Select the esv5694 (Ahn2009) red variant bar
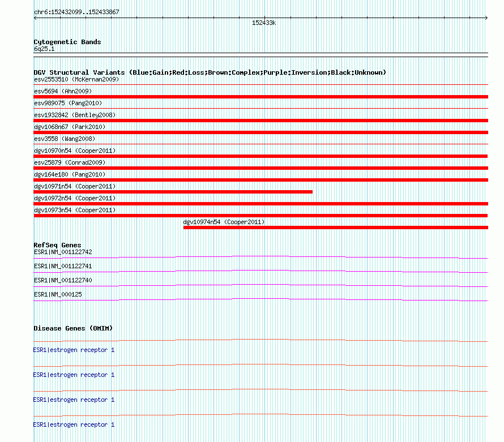The width and height of the screenshot is (504, 442). click(x=260, y=97)
